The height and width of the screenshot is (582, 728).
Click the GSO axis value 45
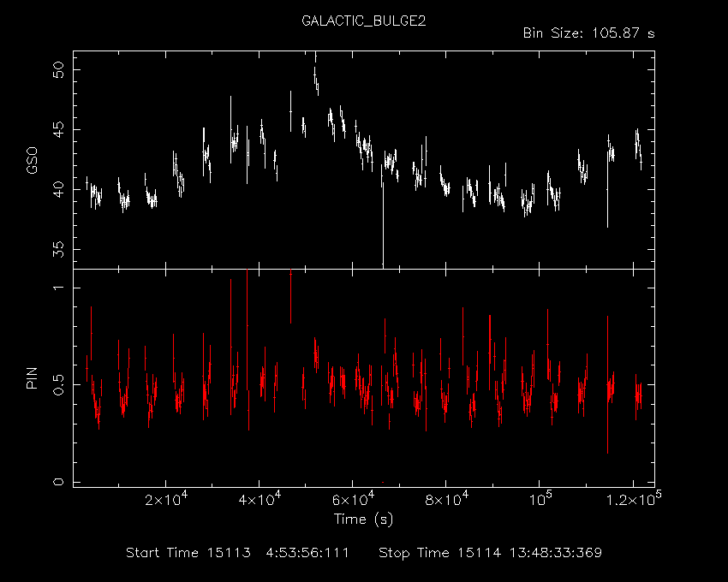click(x=58, y=129)
